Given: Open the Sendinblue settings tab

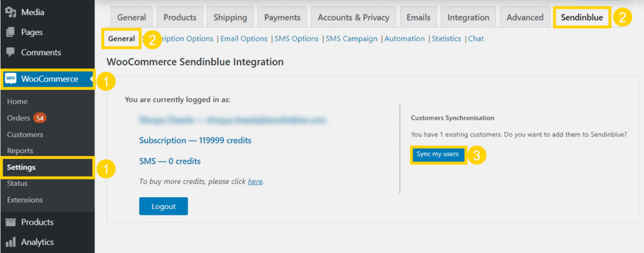Looking at the screenshot, I should pyautogui.click(x=582, y=17).
